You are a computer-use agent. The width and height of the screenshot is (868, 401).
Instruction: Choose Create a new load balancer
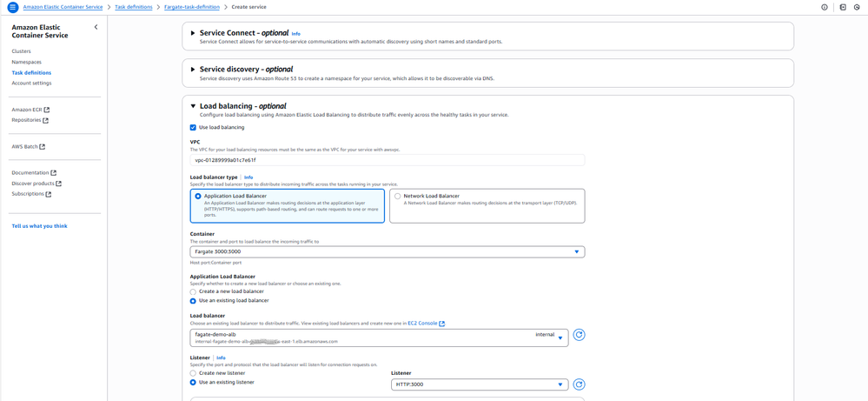click(193, 291)
